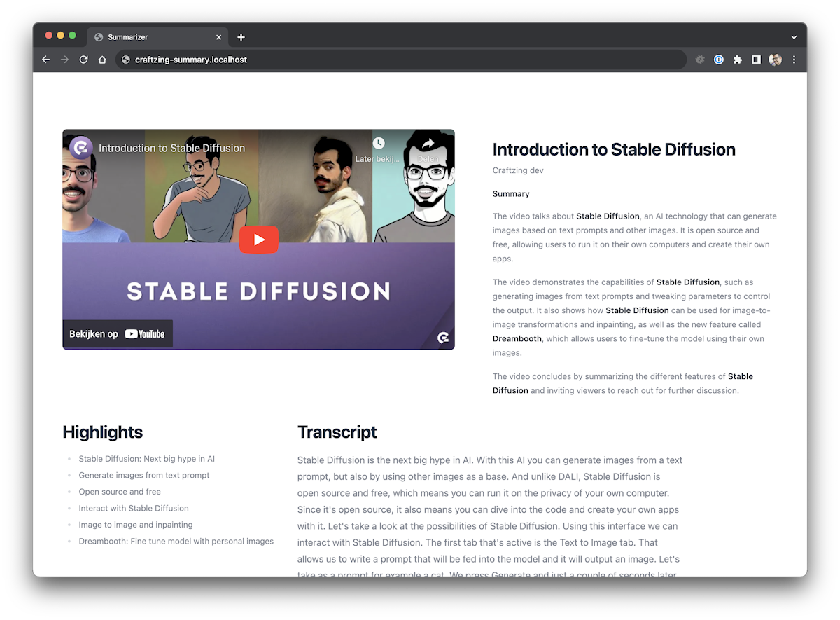Click the Watch Later clock icon on the video
This screenshot has width=840, height=620.
coord(379,142)
